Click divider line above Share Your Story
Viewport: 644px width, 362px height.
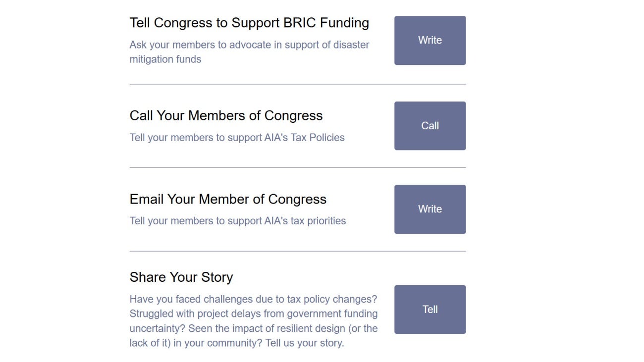pos(297,251)
